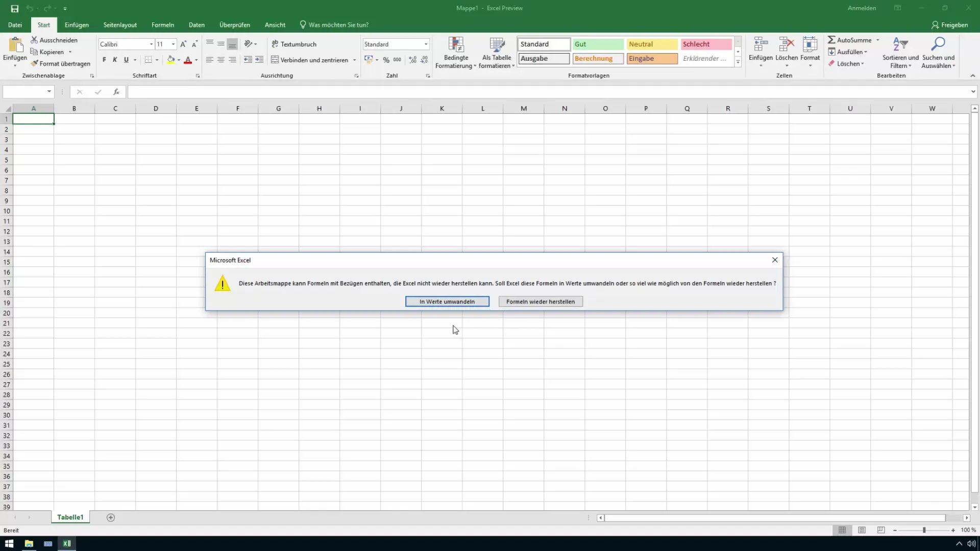Open Suchen und Auswählen
The width and height of the screenshot is (980, 551).
coord(938,53)
